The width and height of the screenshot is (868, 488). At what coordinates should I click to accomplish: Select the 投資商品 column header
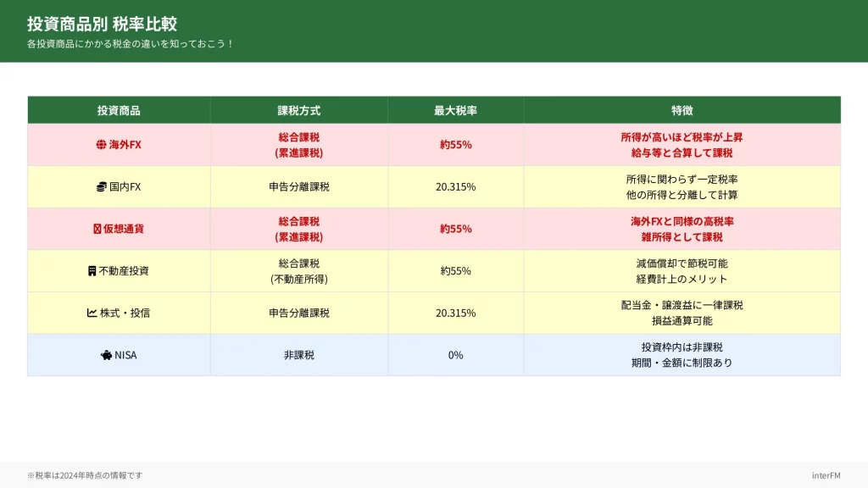pos(119,110)
